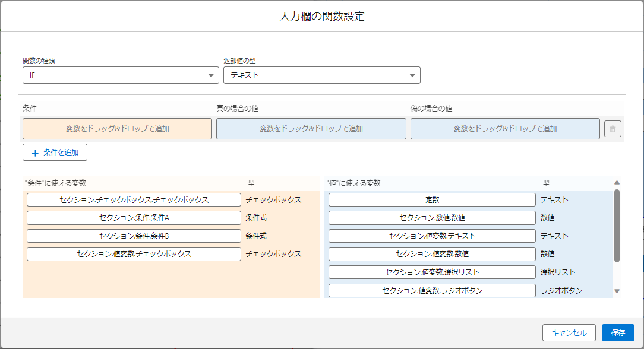Image resolution: width=644 pixels, height=349 pixels.
Task: Click the ラジオボタン type label
Action: 561,290
